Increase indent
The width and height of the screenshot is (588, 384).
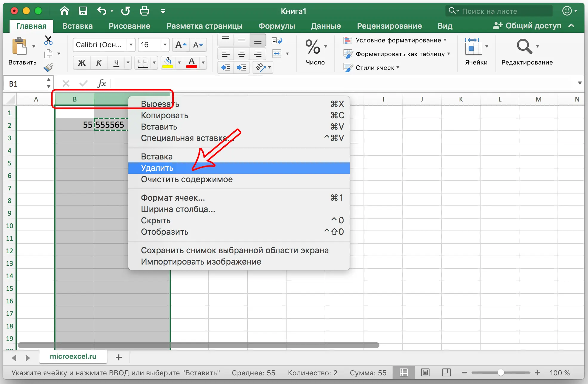(242, 67)
